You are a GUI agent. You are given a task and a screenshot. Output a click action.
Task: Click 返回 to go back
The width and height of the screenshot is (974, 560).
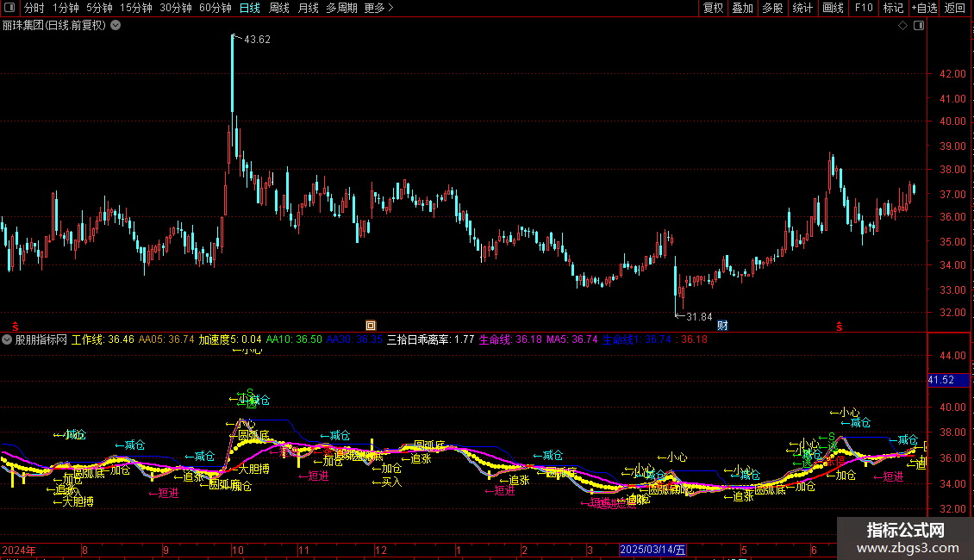(x=955, y=8)
